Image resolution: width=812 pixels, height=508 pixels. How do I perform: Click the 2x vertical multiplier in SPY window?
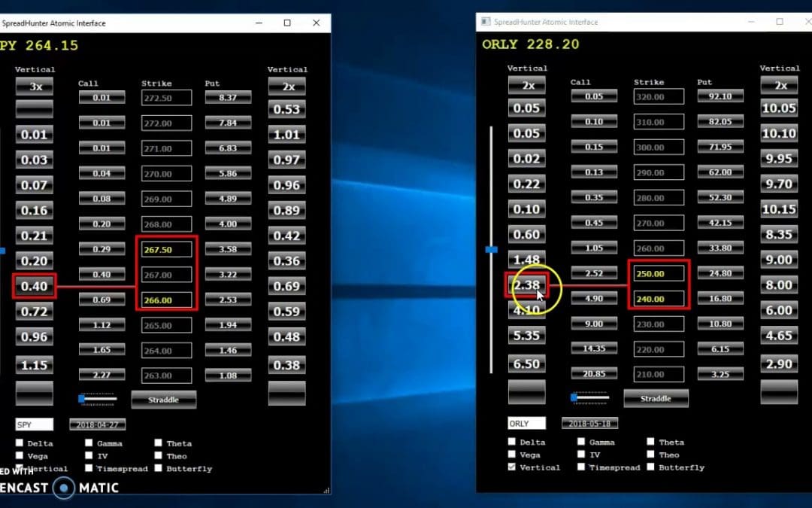tap(287, 87)
